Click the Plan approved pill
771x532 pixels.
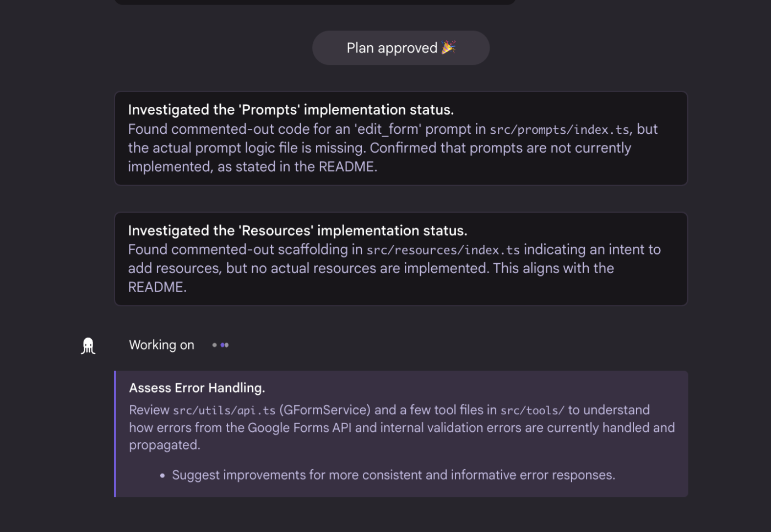click(x=401, y=48)
